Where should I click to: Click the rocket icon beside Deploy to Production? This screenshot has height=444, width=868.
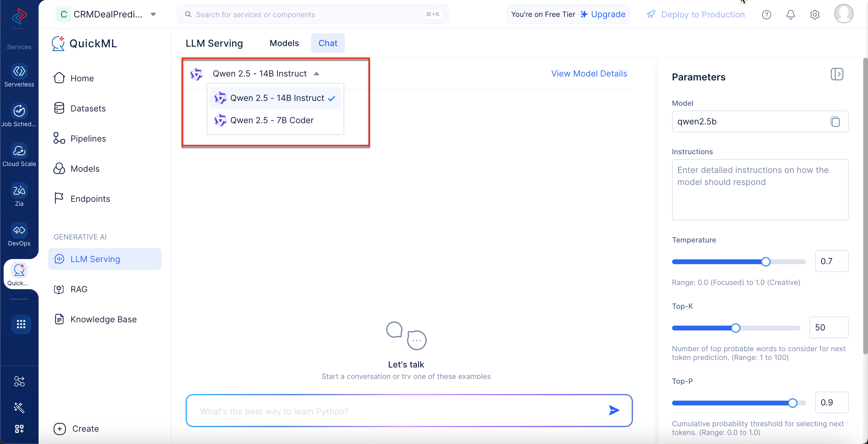point(651,14)
